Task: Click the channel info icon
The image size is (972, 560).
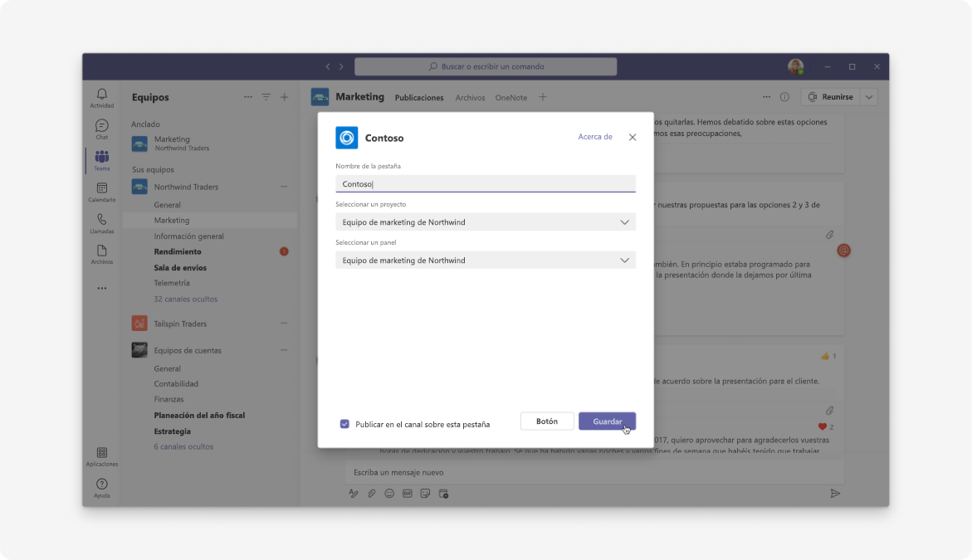Action: pyautogui.click(x=784, y=96)
